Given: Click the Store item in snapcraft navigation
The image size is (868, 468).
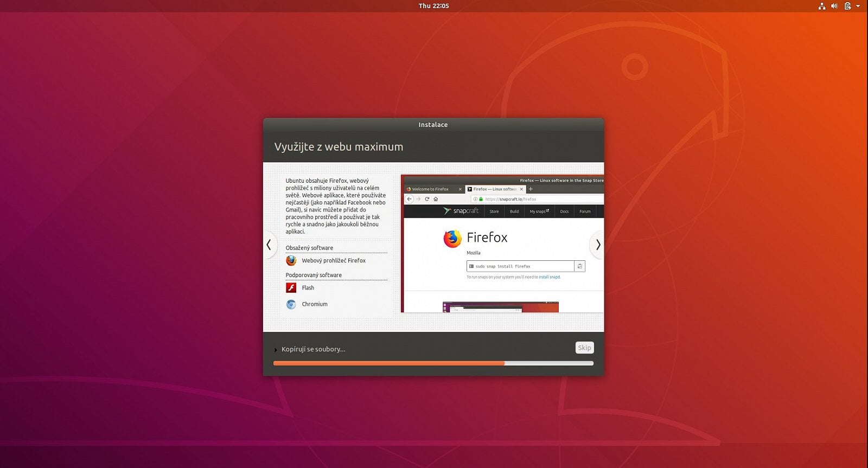Looking at the screenshot, I should click(x=494, y=211).
